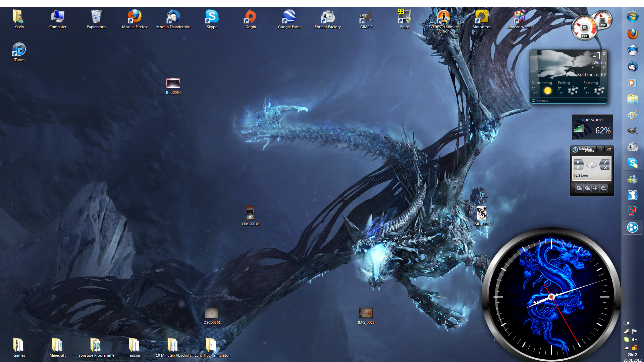Open the Games folder
Viewport: 644px width, 362px height.
click(19, 347)
